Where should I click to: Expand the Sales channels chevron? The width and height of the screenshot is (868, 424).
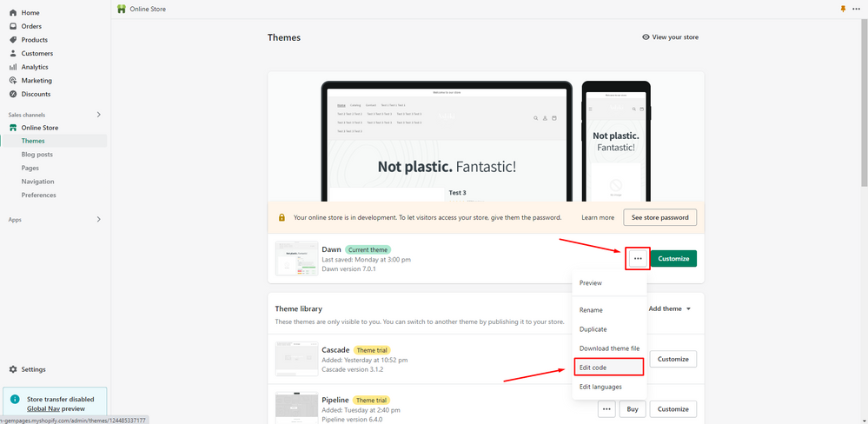coord(98,115)
